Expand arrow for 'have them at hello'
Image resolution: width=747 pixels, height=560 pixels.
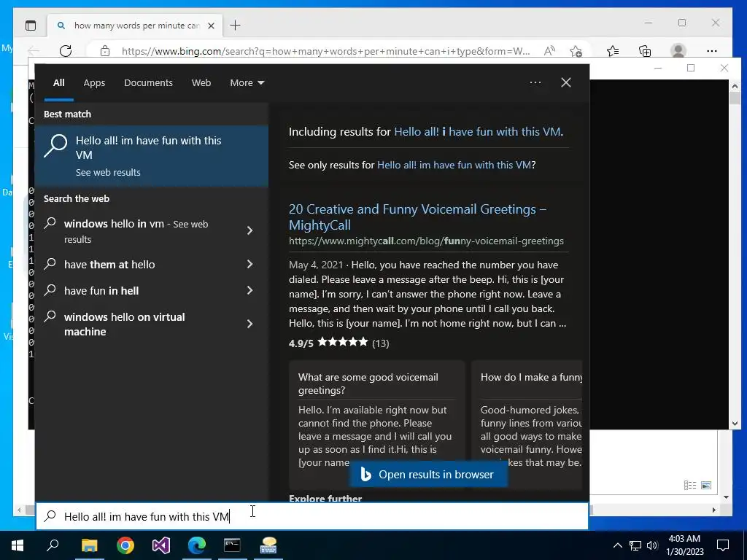pos(249,264)
